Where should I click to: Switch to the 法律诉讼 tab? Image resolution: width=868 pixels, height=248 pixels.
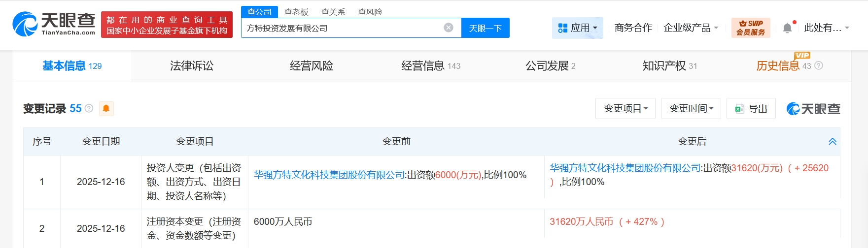tap(192, 66)
